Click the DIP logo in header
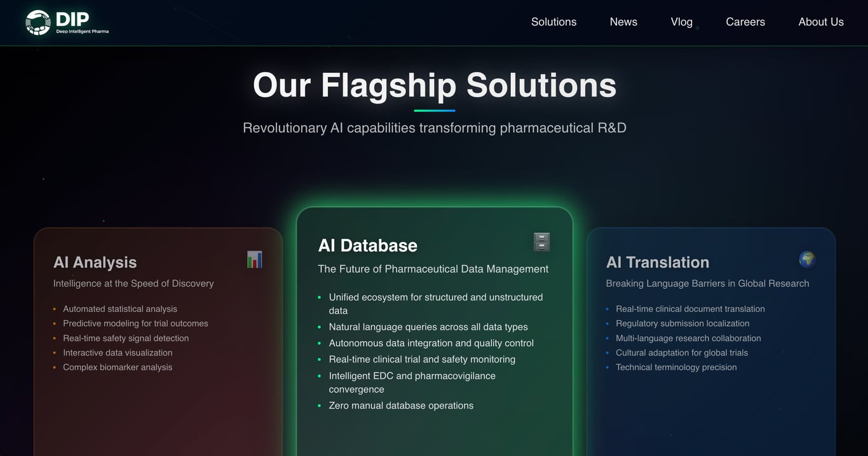 click(x=67, y=22)
